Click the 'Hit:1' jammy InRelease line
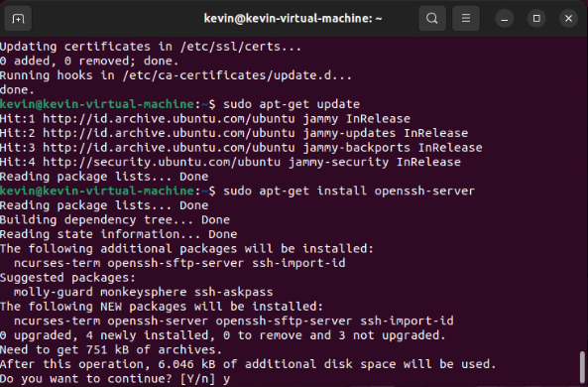The height and width of the screenshot is (387, 588). 205,119
